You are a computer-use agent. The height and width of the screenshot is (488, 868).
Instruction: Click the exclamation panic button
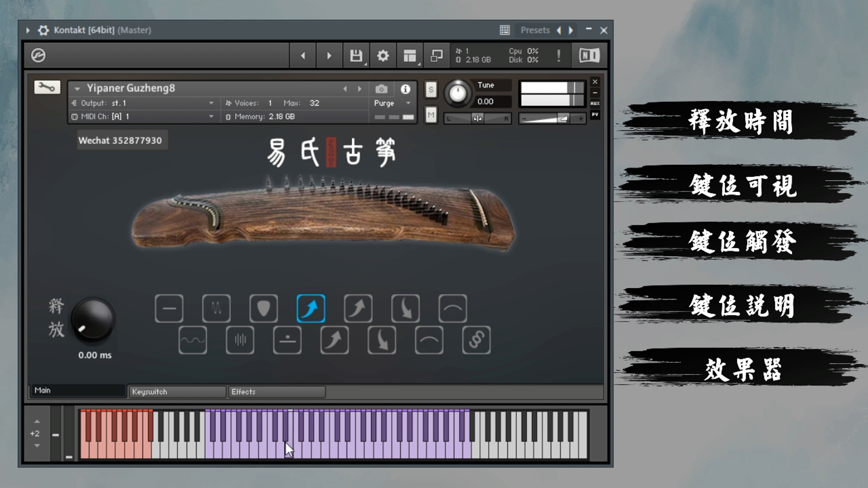pyautogui.click(x=559, y=56)
